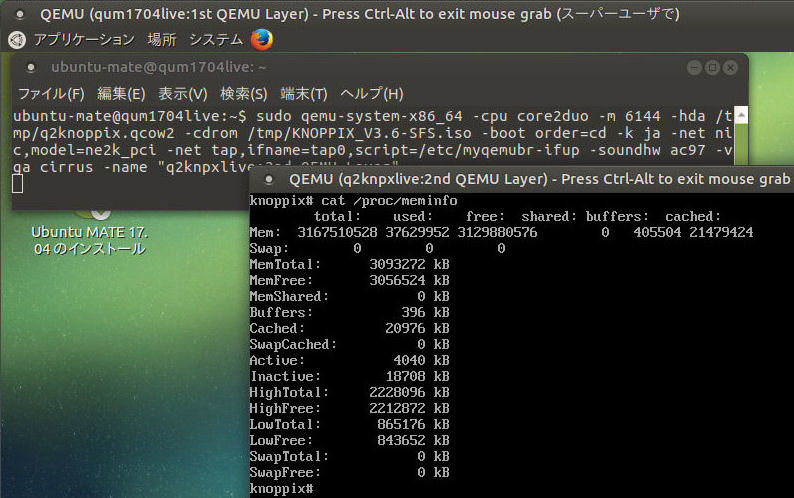The height and width of the screenshot is (498, 794).
Task: Click the Inactive value 18708 kB
Action: [x=417, y=376]
